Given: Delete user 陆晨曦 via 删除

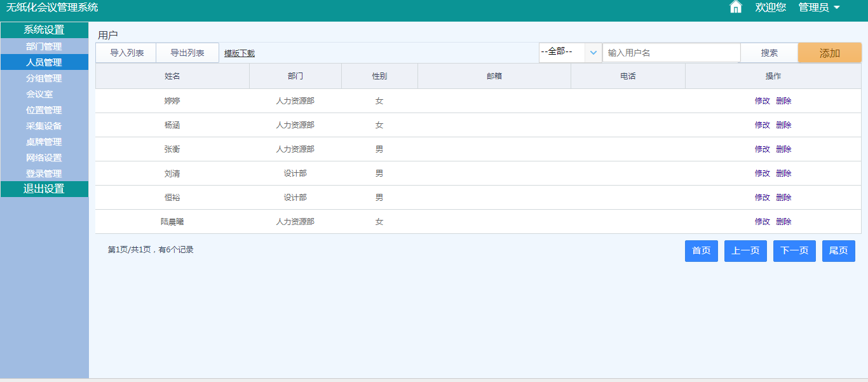Looking at the screenshot, I should pos(783,222).
